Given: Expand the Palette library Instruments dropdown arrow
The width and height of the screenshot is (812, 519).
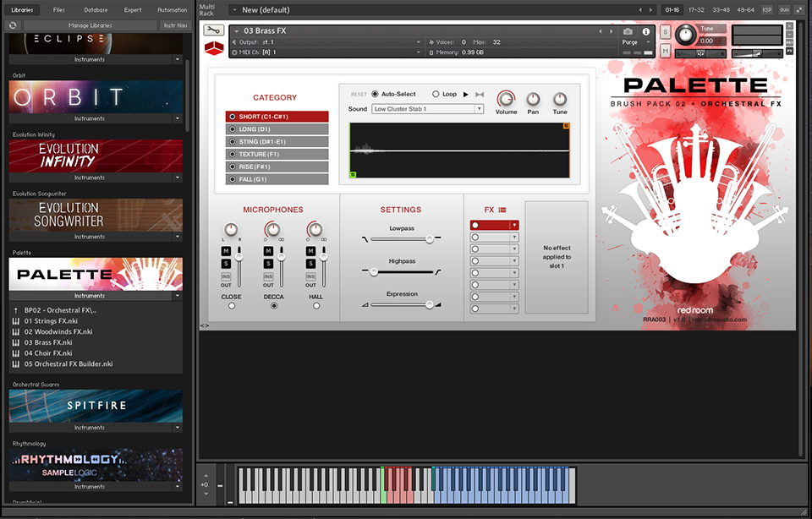Looking at the screenshot, I should click(177, 296).
